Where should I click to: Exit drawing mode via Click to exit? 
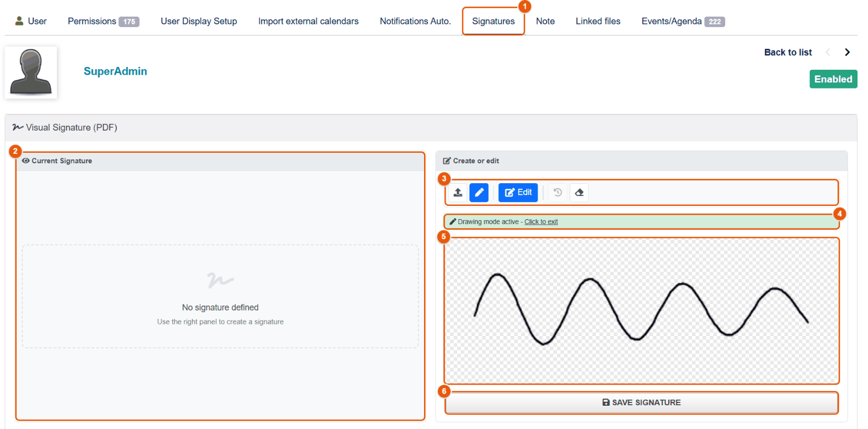[x=541, y=222]
